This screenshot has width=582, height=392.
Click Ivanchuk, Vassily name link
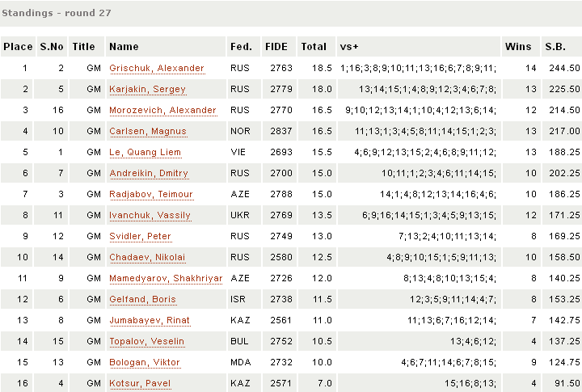150,216
